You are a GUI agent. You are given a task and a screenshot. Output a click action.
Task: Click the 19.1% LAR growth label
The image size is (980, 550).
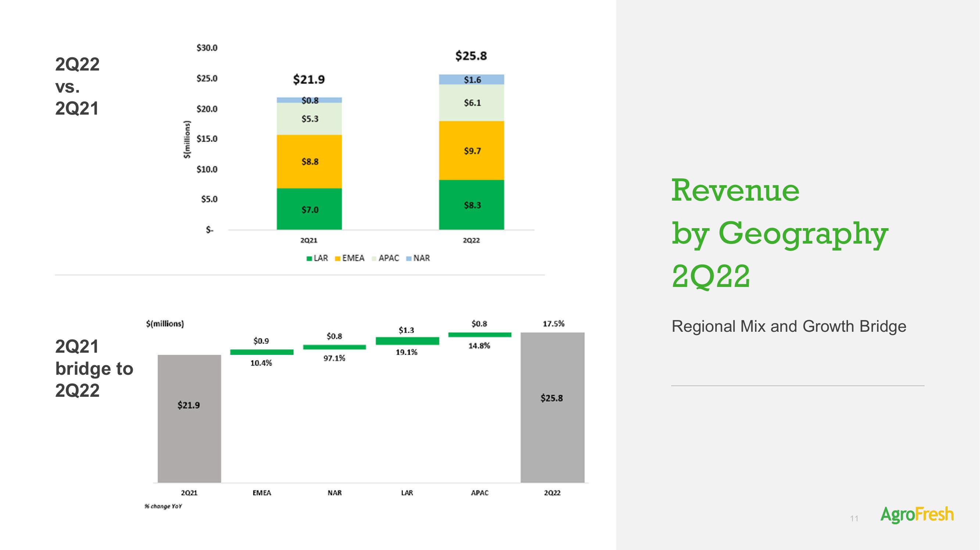point(407,352)
